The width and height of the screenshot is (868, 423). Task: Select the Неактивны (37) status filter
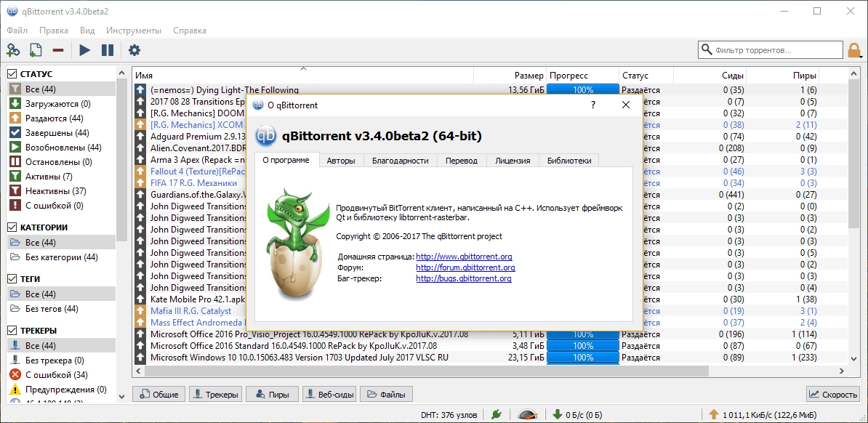click(61, 191)
